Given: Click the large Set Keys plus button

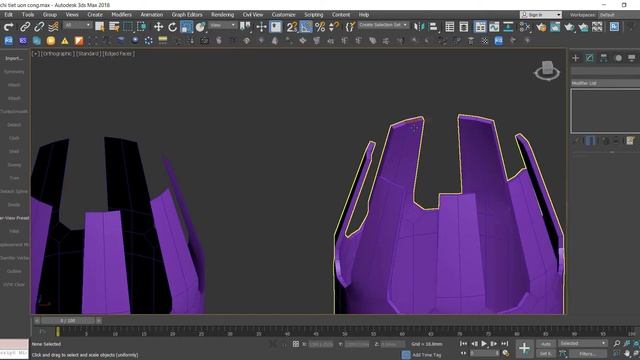Looking at the screenshot, I should (524, 349).
